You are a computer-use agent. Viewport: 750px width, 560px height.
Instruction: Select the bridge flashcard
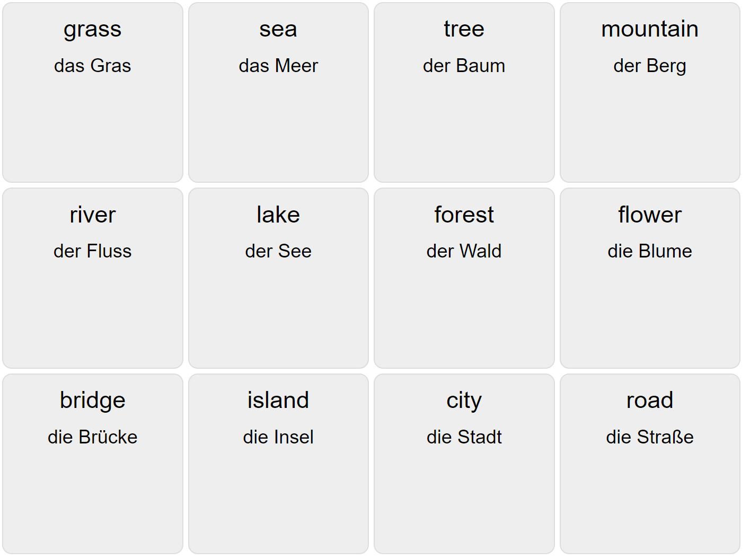tap(92, 464)
